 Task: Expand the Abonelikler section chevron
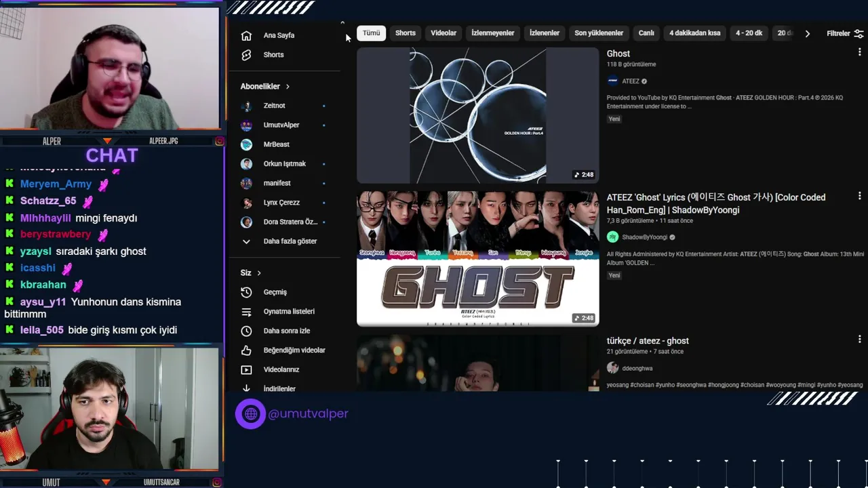click(x=288, y=87)
